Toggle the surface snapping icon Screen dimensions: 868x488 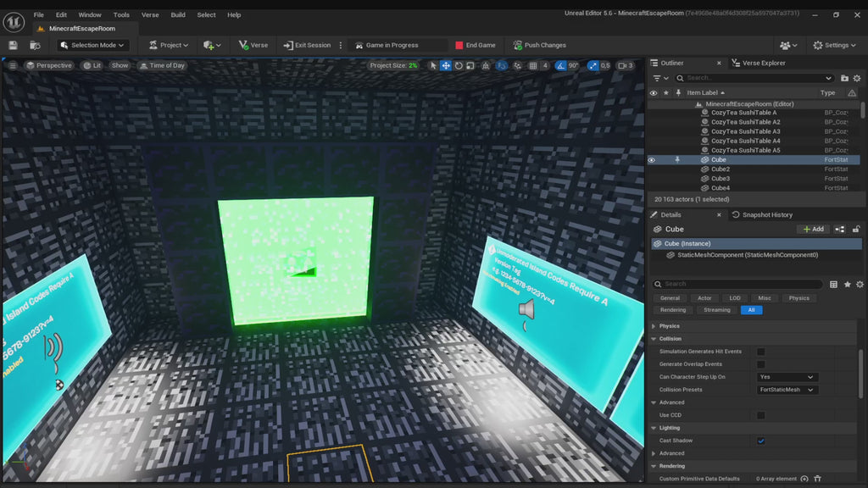pos(518,65)
